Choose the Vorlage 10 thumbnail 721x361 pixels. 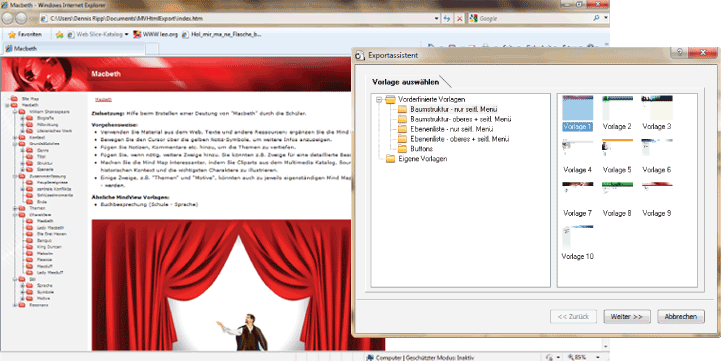click(578, 243)
